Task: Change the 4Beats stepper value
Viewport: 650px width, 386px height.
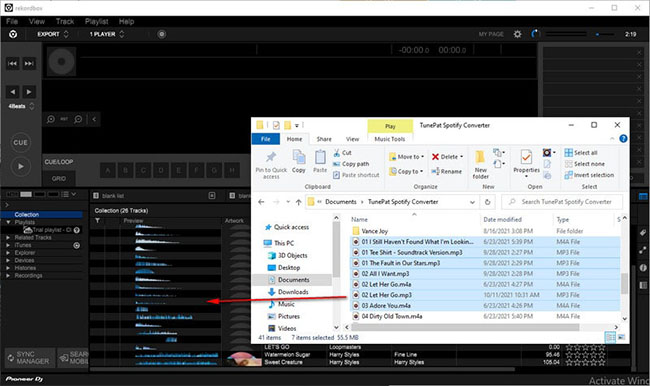Action: [32, 106]
